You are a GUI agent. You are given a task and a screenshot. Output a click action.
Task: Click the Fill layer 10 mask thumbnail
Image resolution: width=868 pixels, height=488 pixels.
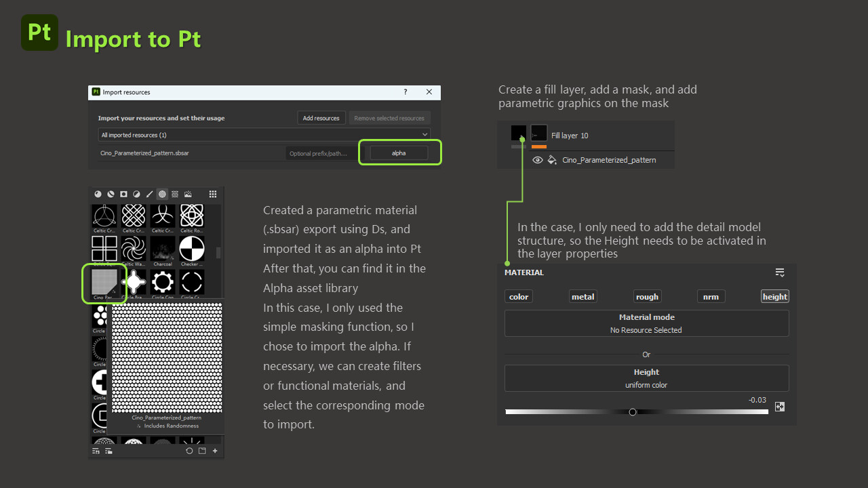click(539, 133)
